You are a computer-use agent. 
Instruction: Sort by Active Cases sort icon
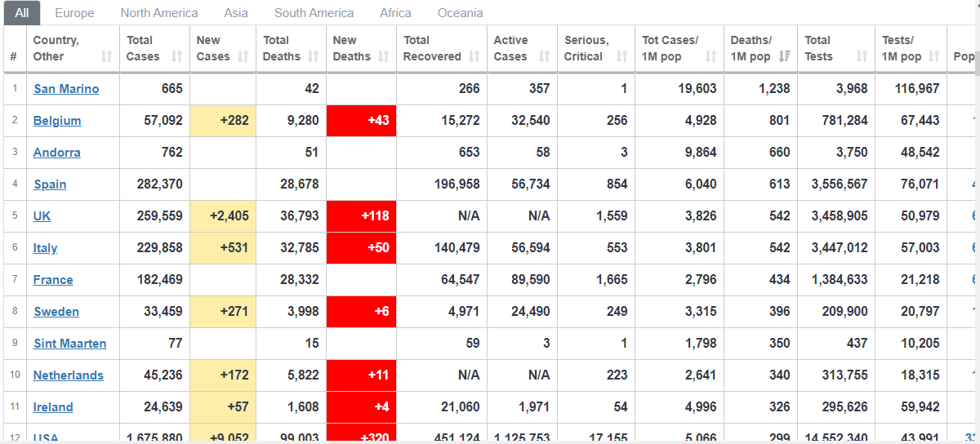pos(545,56)
